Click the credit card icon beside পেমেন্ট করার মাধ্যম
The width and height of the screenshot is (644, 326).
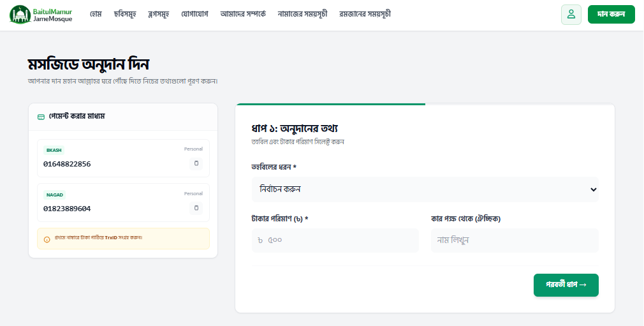click(x=41, y=117)
